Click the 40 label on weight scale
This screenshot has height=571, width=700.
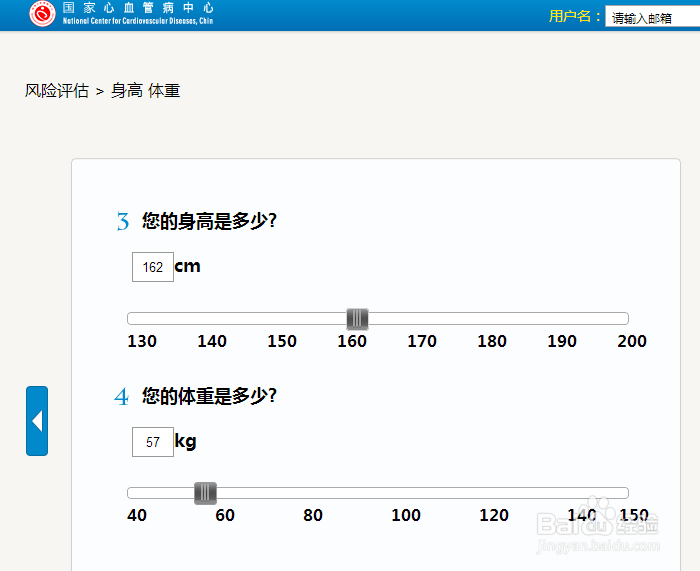[137, 516]
